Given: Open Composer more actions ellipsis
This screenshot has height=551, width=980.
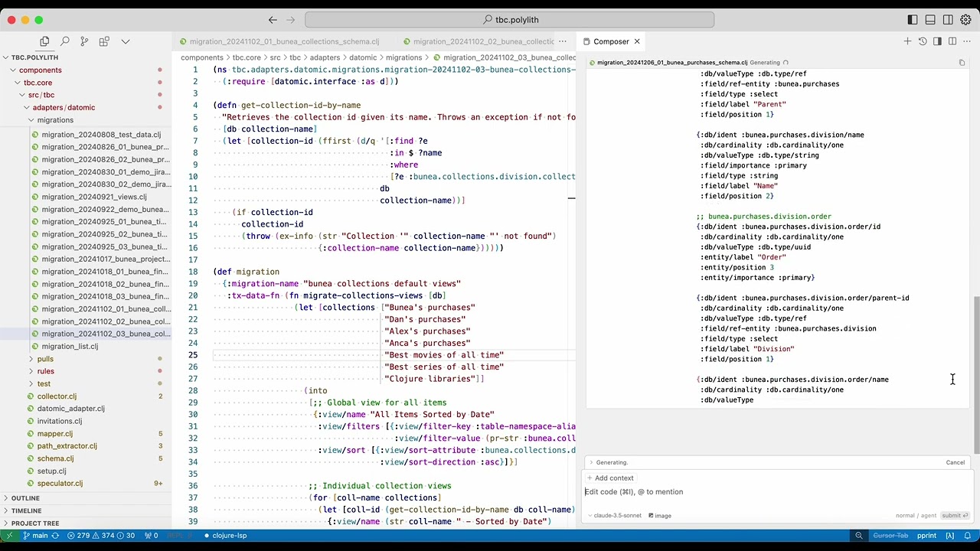Looking at the screenshot, I should pos(967,41).
